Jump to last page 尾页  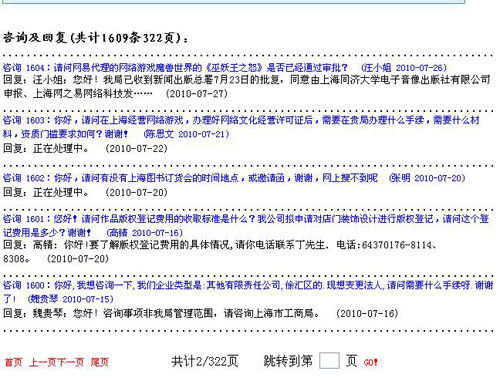pos(100,362)
